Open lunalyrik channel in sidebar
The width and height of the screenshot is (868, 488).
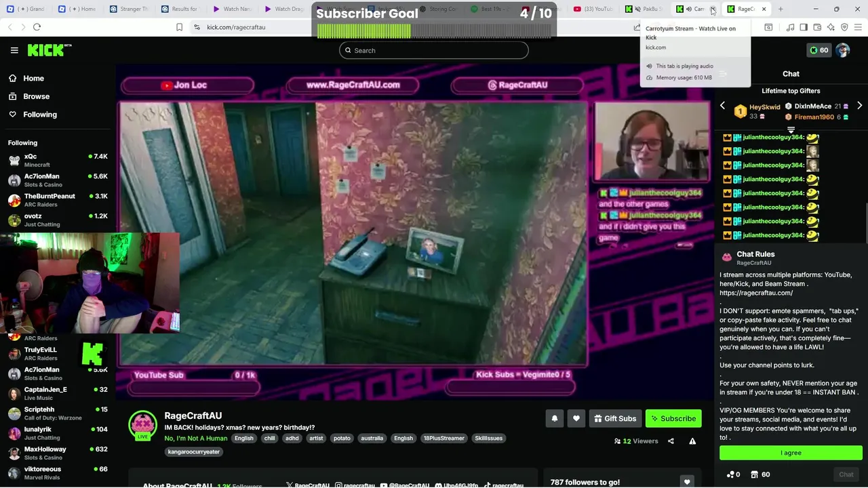58,433
